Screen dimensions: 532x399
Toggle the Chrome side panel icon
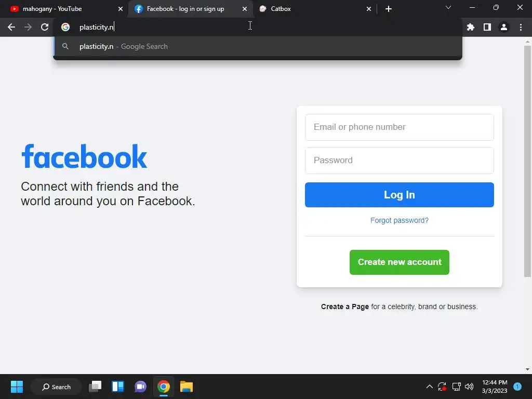coord(487,27)
